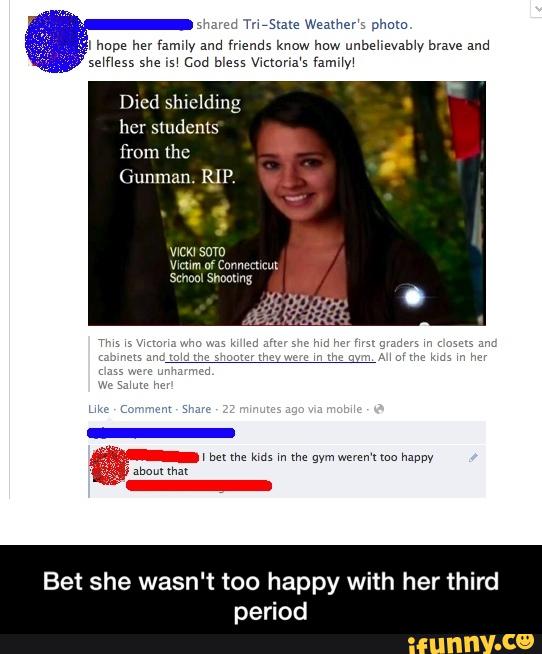Click the Share link under post
This screenshot has width=542, height=654.
tap(196, 409)
